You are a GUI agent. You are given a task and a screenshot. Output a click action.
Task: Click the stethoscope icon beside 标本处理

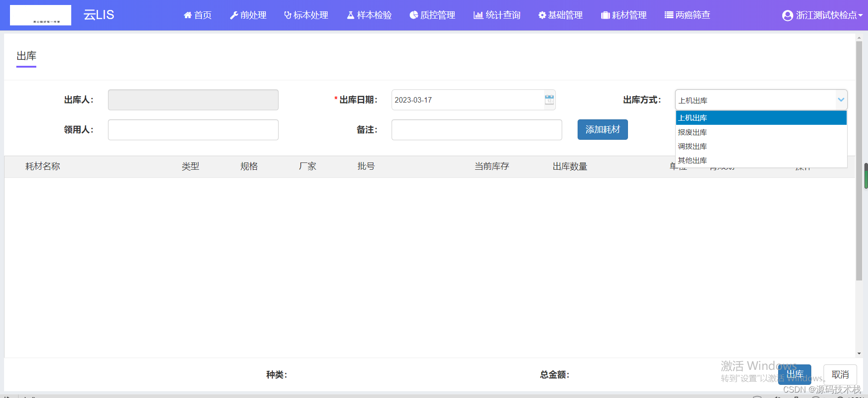point(288,15)
